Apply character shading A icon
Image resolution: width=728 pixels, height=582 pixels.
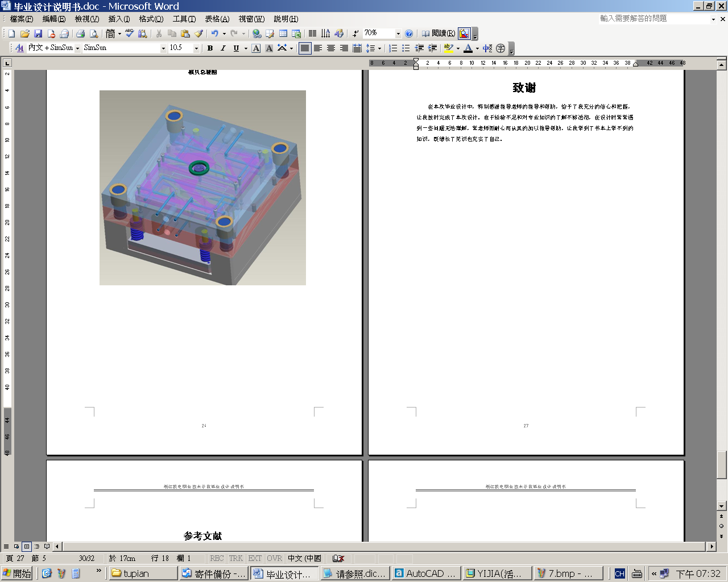coord(269,48)
